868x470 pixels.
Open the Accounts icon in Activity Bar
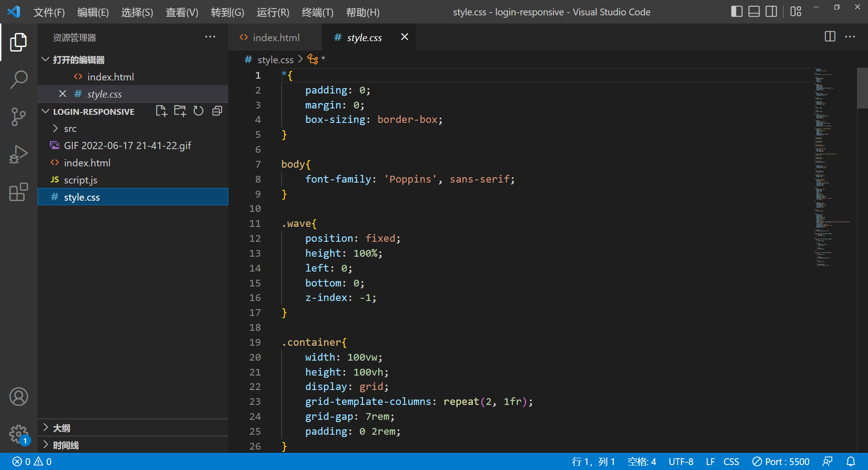pyautogui.click(x=19, y=397)
